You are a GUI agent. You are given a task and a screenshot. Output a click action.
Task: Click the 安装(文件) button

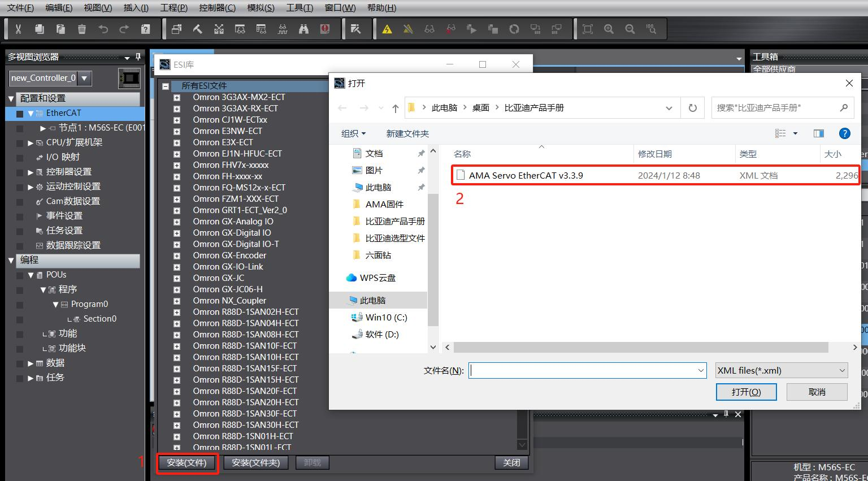click(x=187, y=463)
